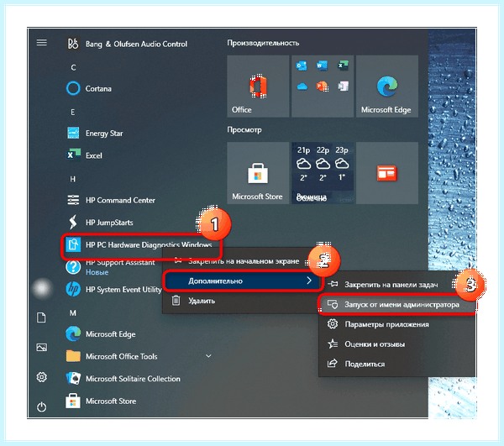
Task: Click the user account avatar
Action: pyautogui.click(x=42, y=288)
